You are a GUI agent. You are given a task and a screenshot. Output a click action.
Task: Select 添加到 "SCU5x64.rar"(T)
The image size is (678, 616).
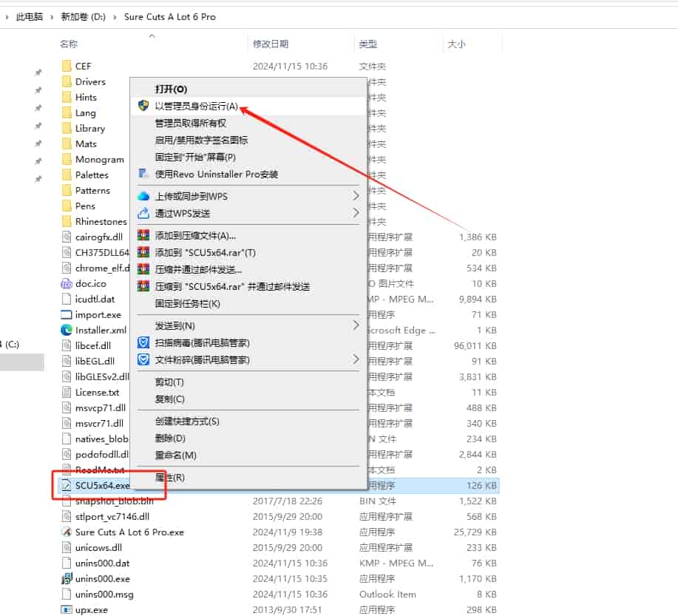(x=206, y=253)
